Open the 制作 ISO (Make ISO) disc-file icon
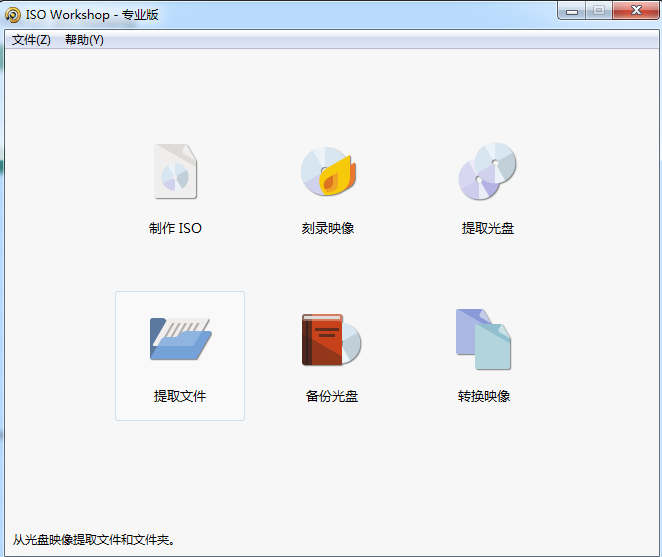This screenshot has width=662, height=557. point(175,171)
